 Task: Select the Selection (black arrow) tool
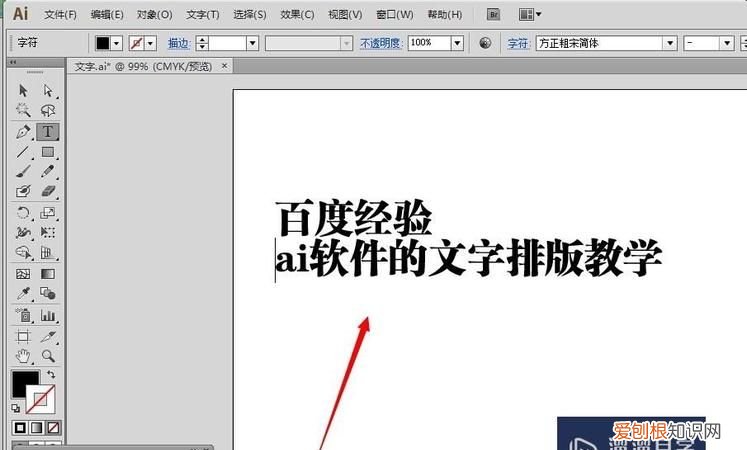(23, 90)
